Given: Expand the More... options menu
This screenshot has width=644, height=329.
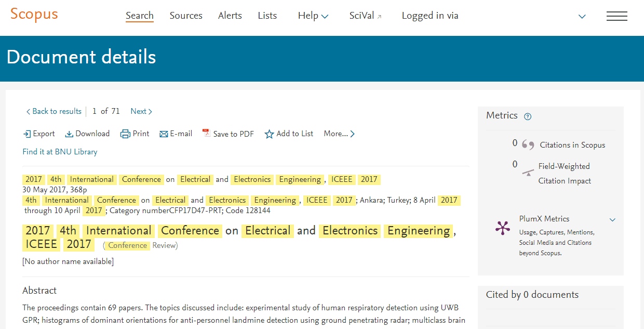Looking at the screenshot, I should (x=339, y=134).
